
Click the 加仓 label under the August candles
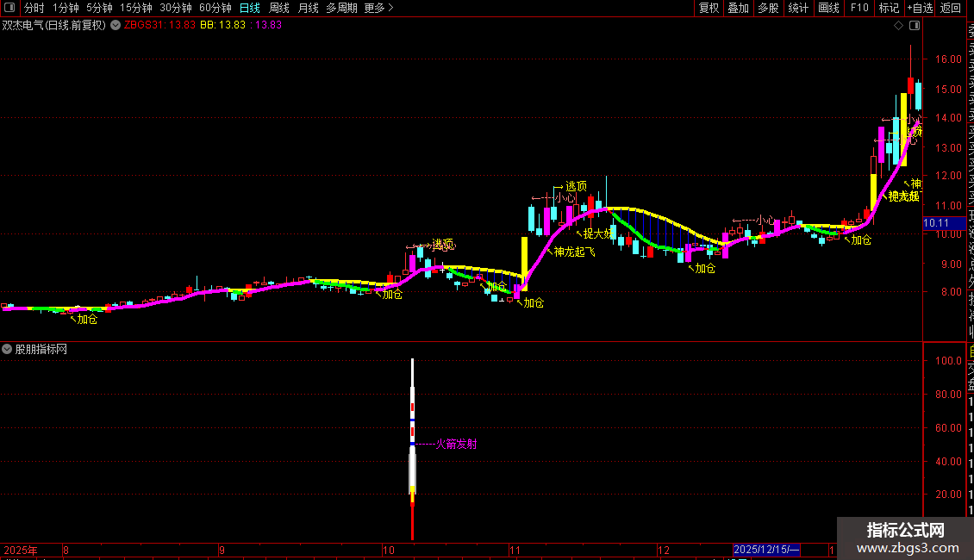(87, 319)
